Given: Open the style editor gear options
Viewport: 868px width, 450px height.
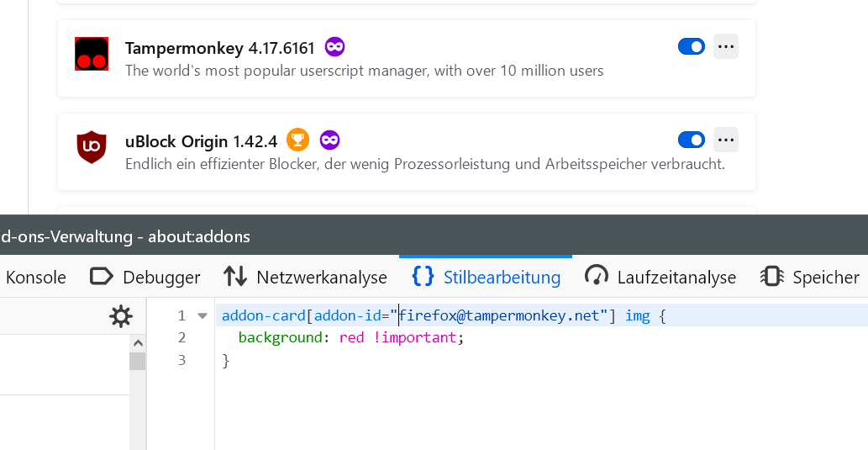Looking at the screenshot, I should click(x=121, y=316).
